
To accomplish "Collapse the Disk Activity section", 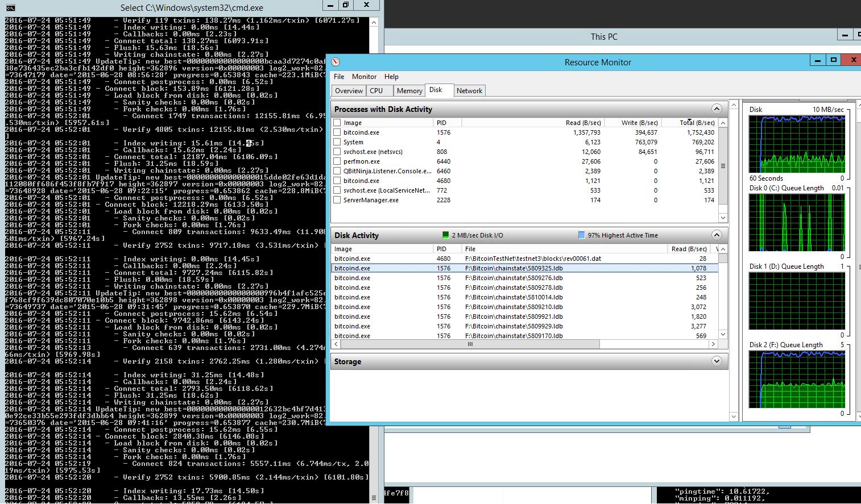I will click(x=717, y=235).
